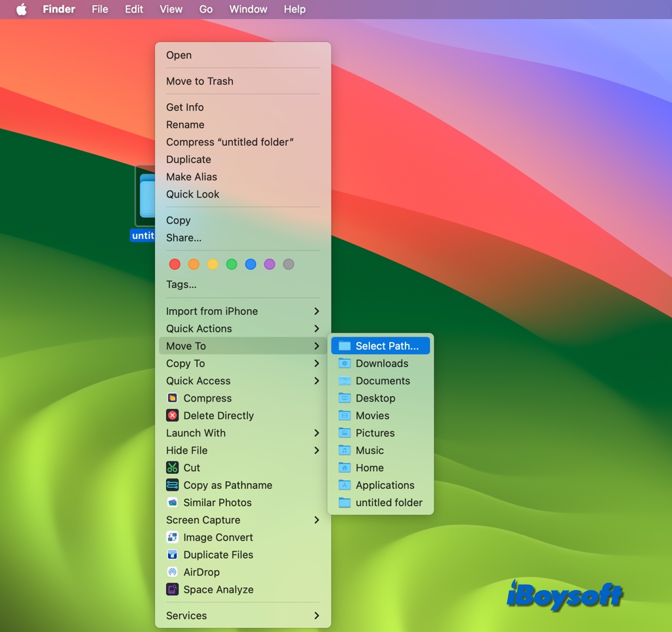Select the Downloads folder icon in submenu
The height and width of the screenshot is (632, 672).
(345, 363)
